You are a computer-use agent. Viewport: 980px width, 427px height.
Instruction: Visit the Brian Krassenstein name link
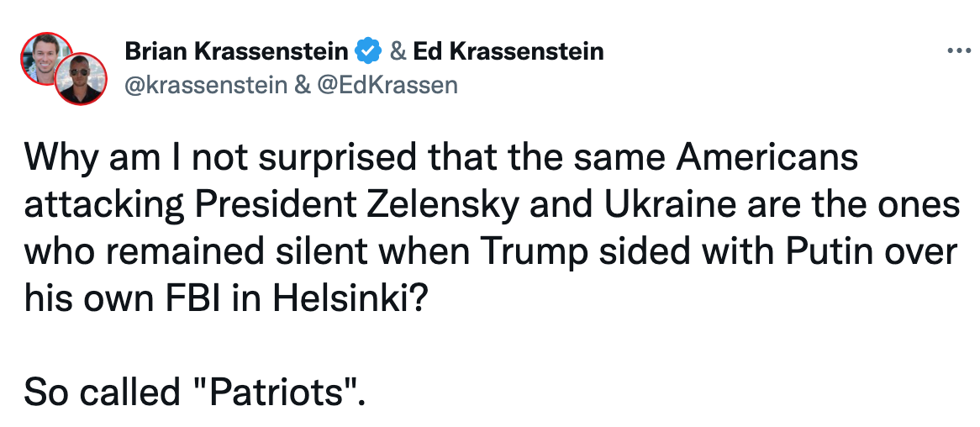click(236, 52)
